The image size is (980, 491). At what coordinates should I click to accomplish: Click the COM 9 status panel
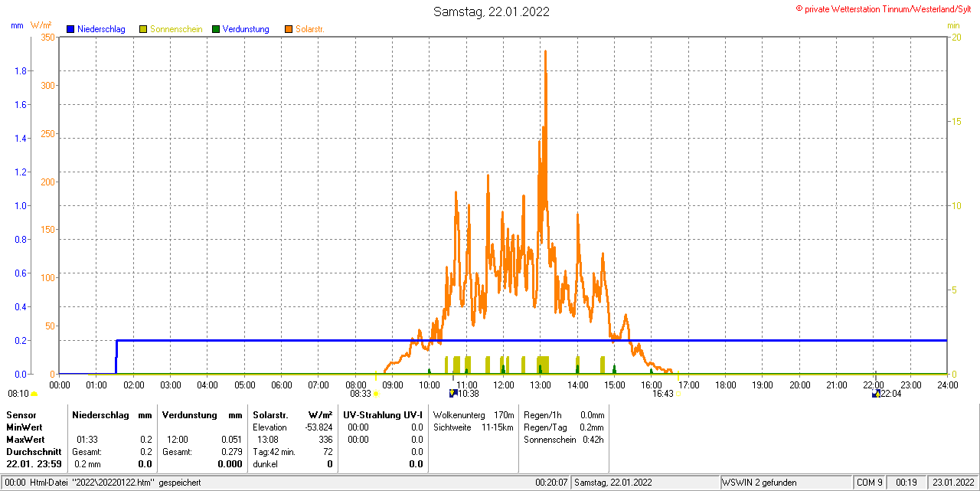(870, 483)
